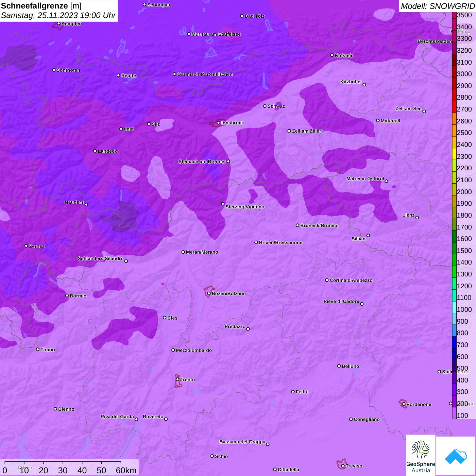
Task: Click the legend color next to 3500
Action: tap(454, 15)
